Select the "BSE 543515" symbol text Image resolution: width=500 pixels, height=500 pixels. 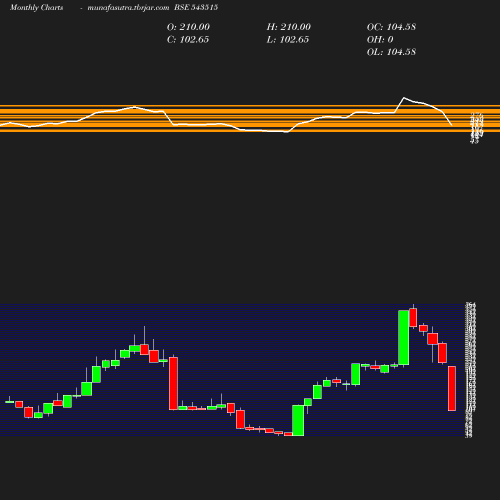(196, 7)
